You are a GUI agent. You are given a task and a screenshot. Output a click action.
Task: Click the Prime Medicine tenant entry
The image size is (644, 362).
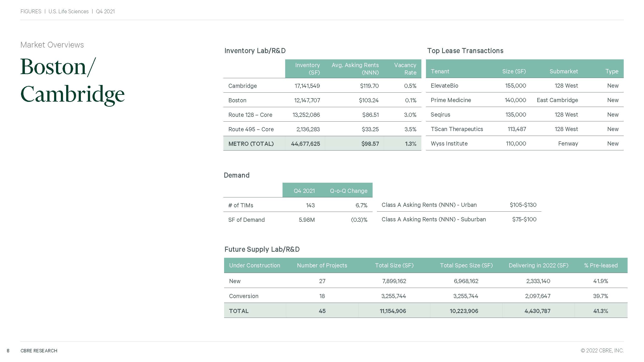click(451, 100)
